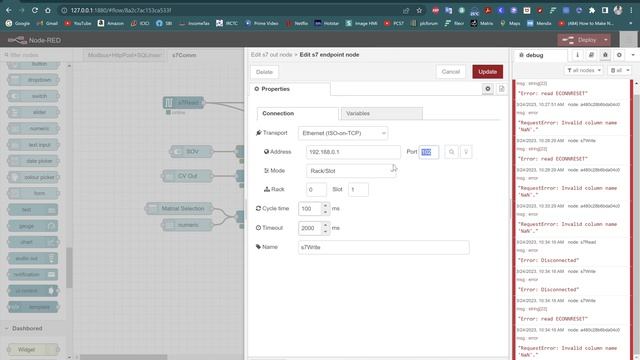Select the Properties tab
This screenshot has height=360, width=640.
289,89
